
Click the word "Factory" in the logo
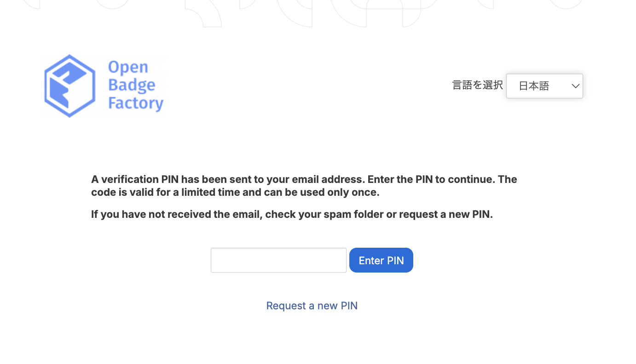pyautogui.click(x=136, y=103)
